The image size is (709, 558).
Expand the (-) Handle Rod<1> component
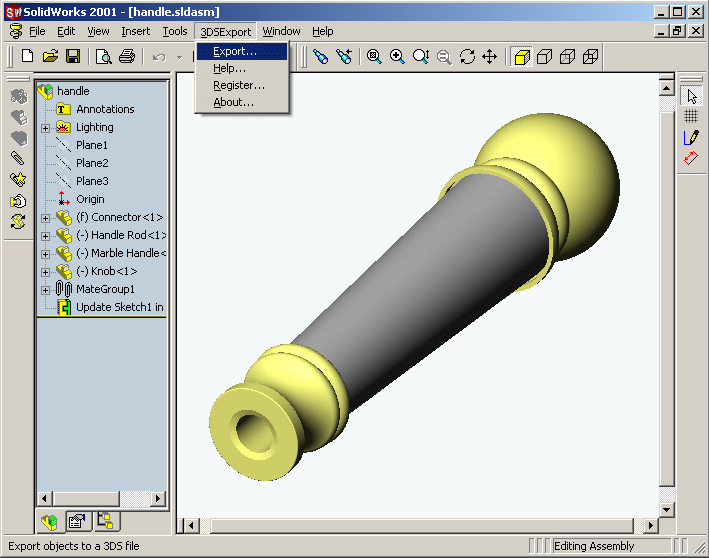[x=45, y=236]
